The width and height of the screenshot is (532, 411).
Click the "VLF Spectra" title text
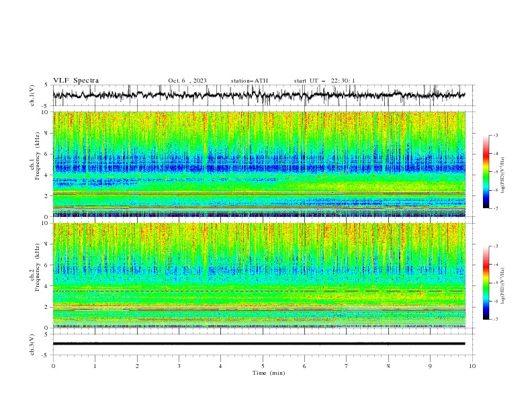pyautogui.click(x=76, y=81)
